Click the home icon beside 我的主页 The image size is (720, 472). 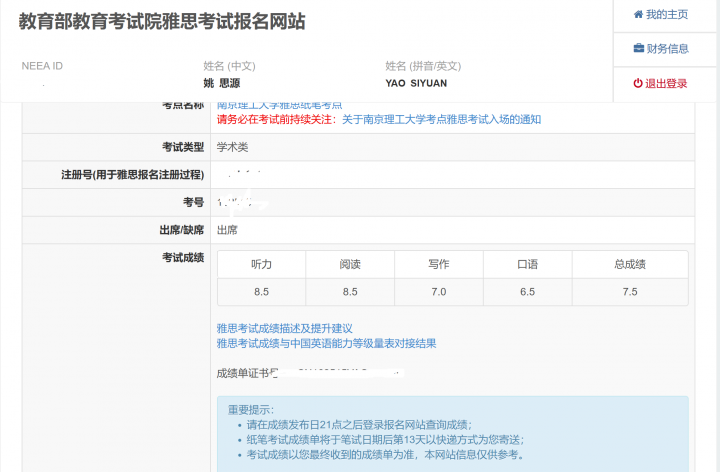coord(638,15)
